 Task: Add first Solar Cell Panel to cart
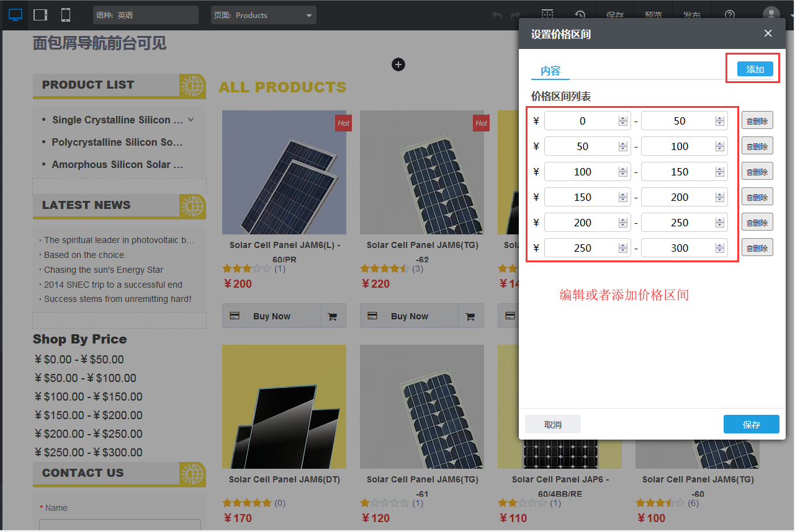[x=333, y=316]
